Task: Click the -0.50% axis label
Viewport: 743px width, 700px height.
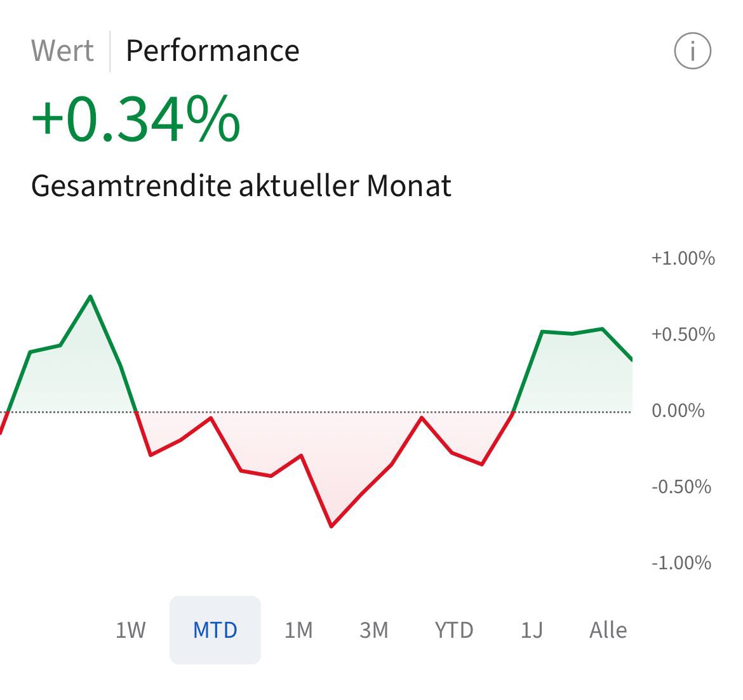Action: click(681, 487)
